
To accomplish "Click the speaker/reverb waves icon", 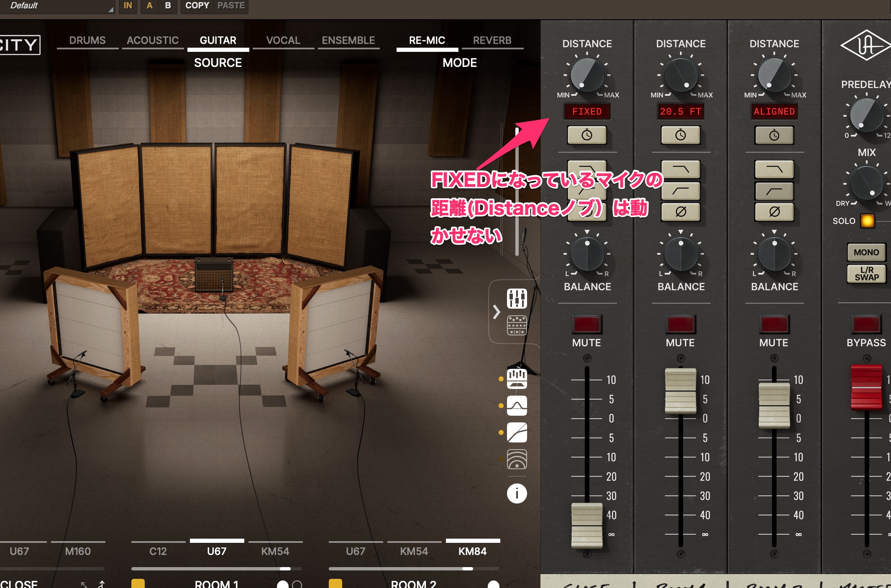I will (x=517, y=459).
